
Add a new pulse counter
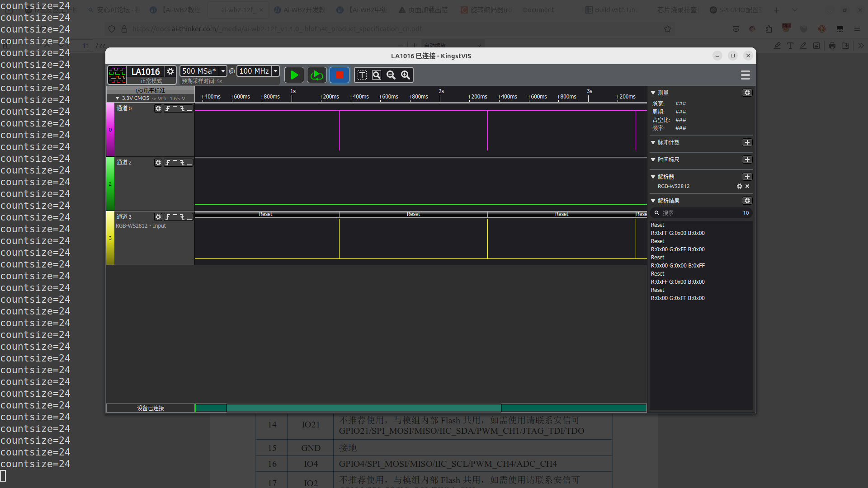747,142
